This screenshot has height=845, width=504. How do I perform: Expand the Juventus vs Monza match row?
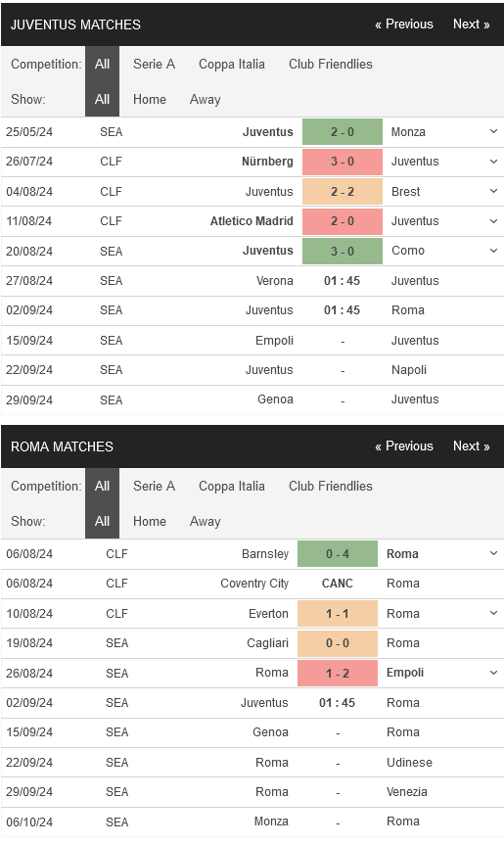(x=493, y=131)
